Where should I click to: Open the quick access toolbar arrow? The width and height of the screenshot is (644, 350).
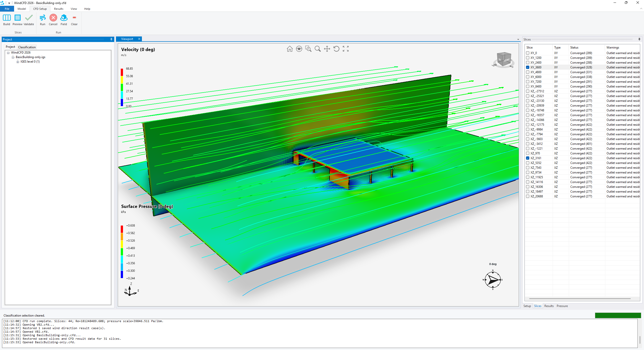pos(9,3)
